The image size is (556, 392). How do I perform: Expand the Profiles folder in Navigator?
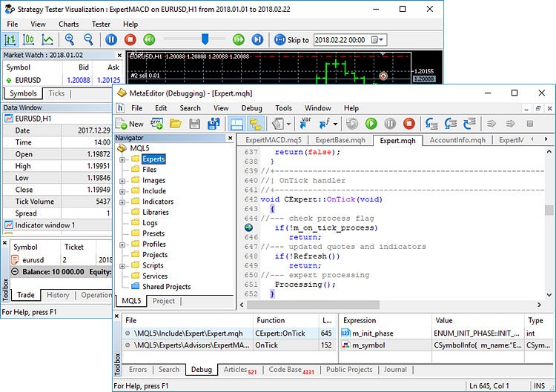(122, 245)
